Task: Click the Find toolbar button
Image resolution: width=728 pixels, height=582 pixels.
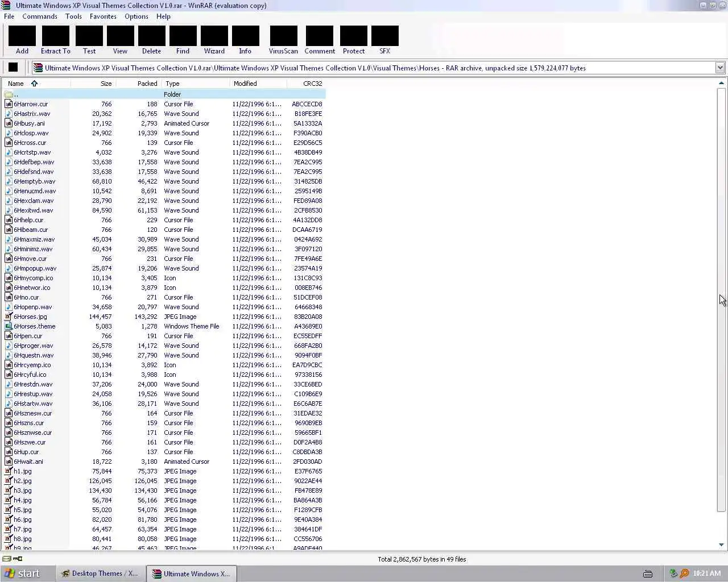Action: coord(183,40)
